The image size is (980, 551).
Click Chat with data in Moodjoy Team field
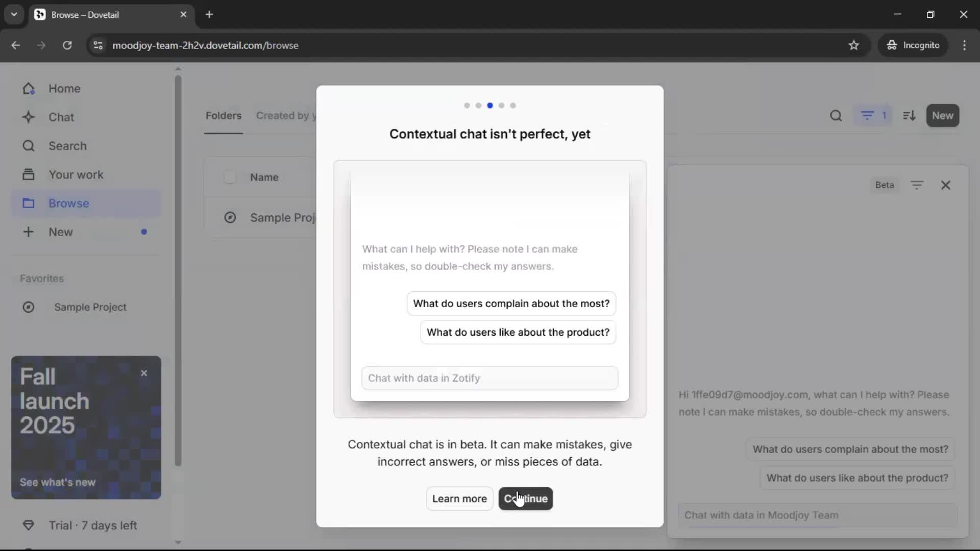click(817, 515)
